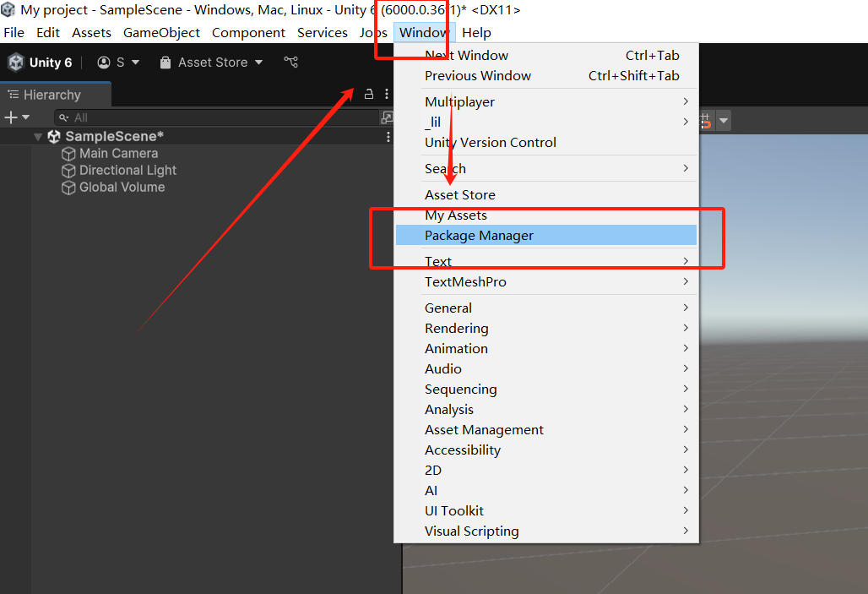The image size is (868, 594).
Task: Open the SampleScene three-dot options menu
Action: [x=388, y=136]
